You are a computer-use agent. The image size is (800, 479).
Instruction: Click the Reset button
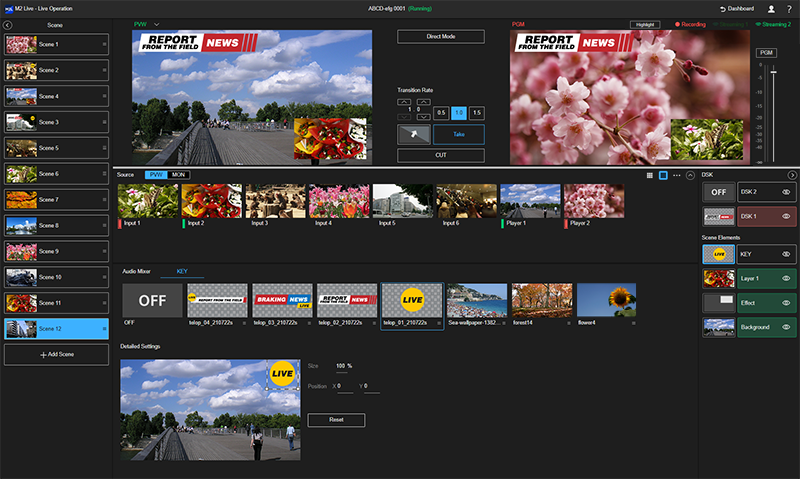click(336, 420)
